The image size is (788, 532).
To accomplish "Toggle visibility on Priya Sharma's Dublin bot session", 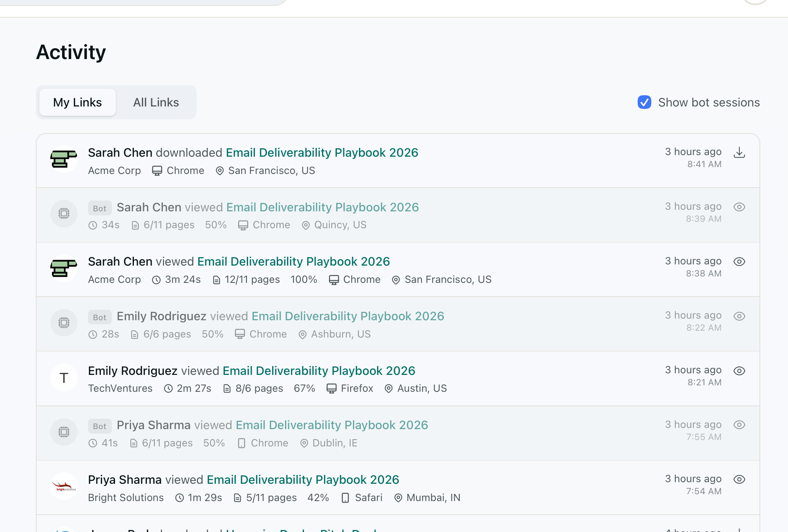I will click(x=740, y=424).
